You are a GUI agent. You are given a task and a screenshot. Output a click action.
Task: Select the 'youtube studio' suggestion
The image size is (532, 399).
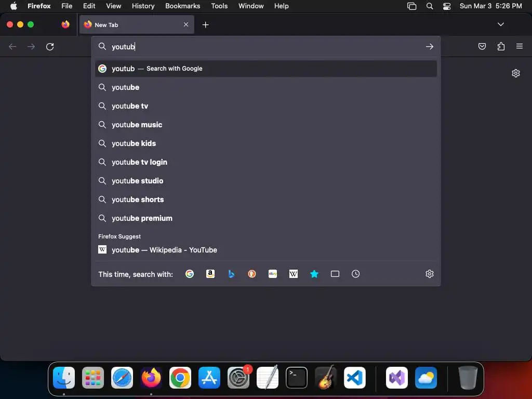[266, 180]
